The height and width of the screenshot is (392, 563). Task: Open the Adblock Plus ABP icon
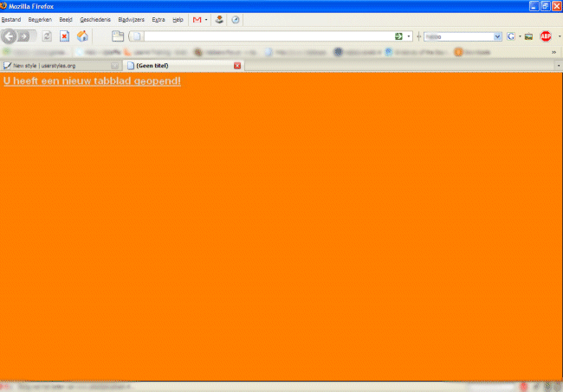point(546,36)
